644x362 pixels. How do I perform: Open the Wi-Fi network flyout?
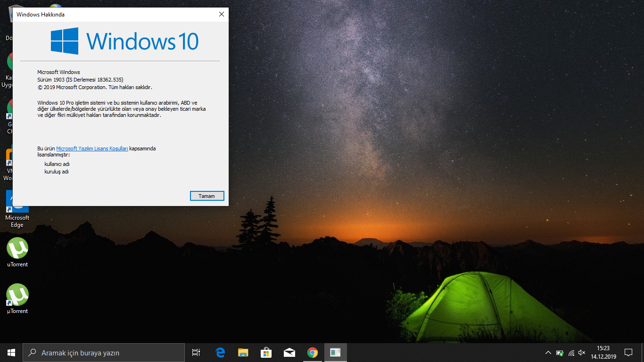point(571,353)
